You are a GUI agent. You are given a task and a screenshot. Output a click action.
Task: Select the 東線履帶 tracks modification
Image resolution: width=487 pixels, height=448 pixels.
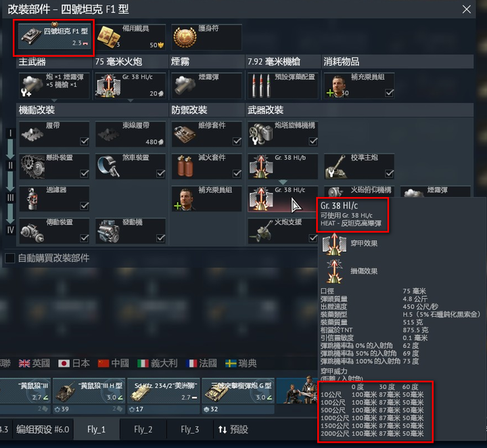point(130,134)
